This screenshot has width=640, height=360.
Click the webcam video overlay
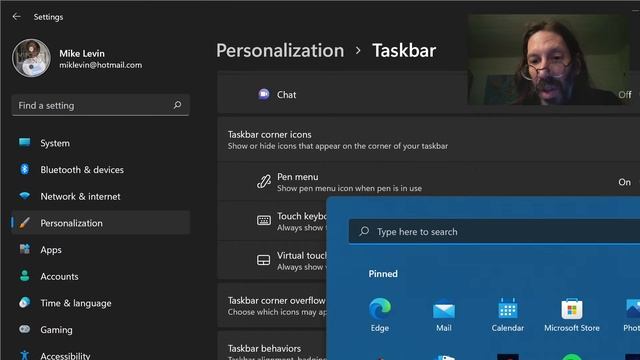[x=550, y=60]
